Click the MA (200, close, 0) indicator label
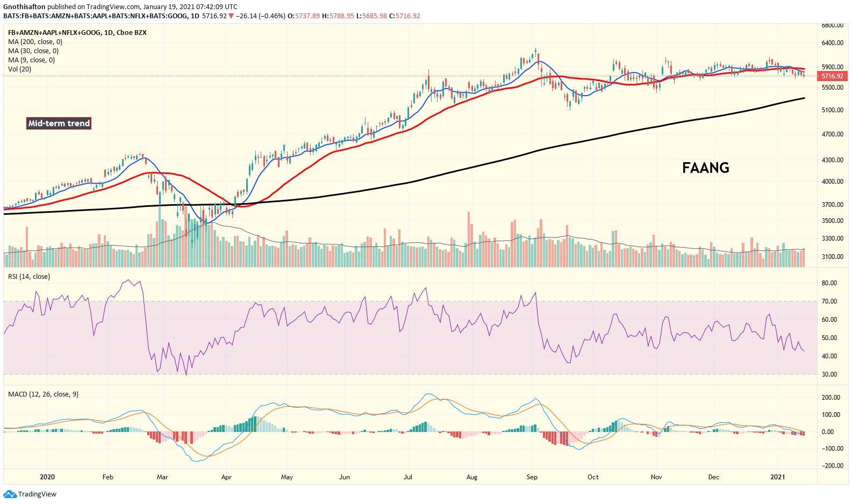Viewport: 852px width, 504px height. coord(35,42)
